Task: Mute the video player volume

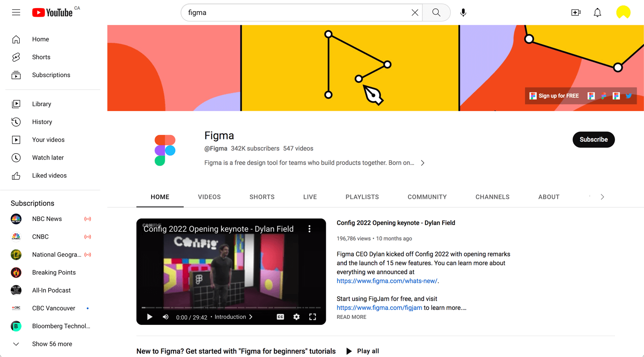Action: 166,317
